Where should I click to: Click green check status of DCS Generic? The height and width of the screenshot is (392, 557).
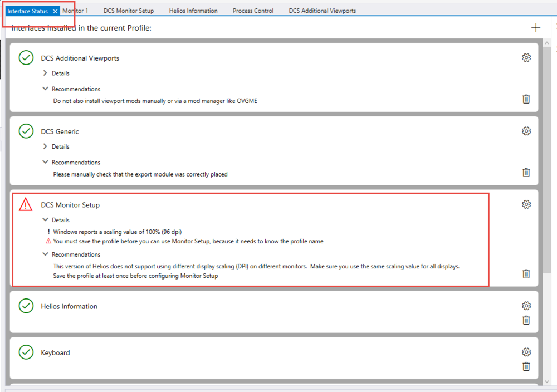point(26,131)
